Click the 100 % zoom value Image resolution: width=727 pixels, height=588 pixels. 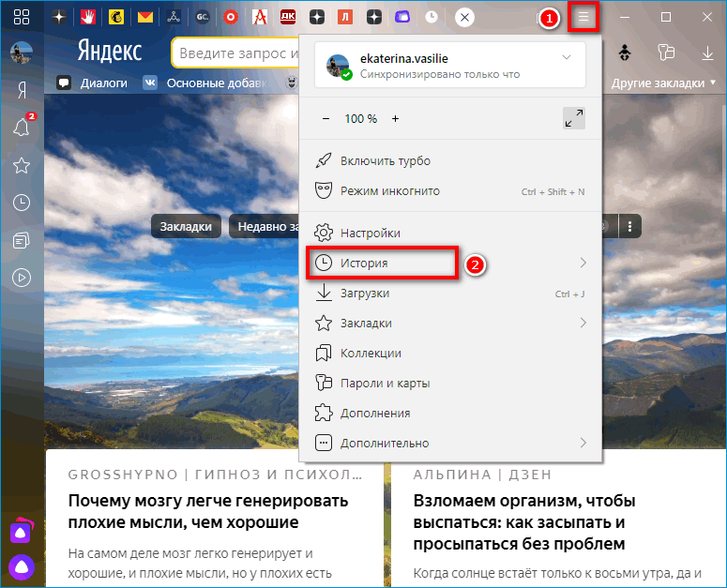pos(361,118)
